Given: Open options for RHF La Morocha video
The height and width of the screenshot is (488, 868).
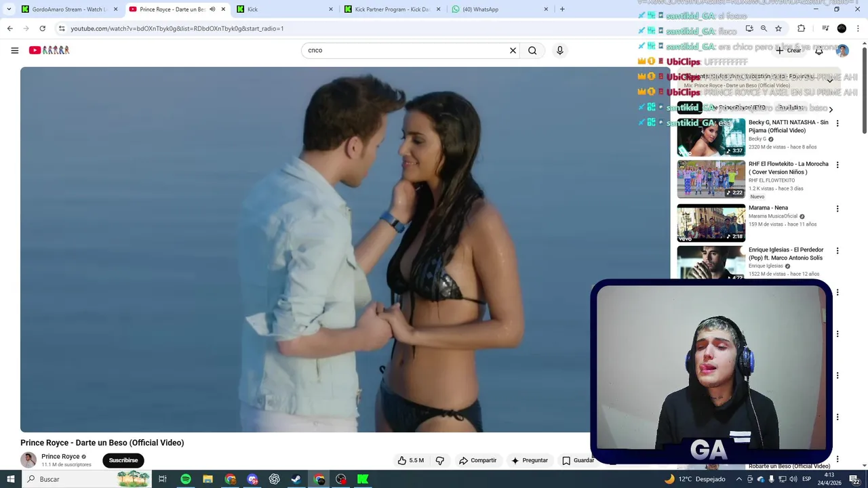Looking at the screenshot, I should pyautogui.click(x=837, y=165).
